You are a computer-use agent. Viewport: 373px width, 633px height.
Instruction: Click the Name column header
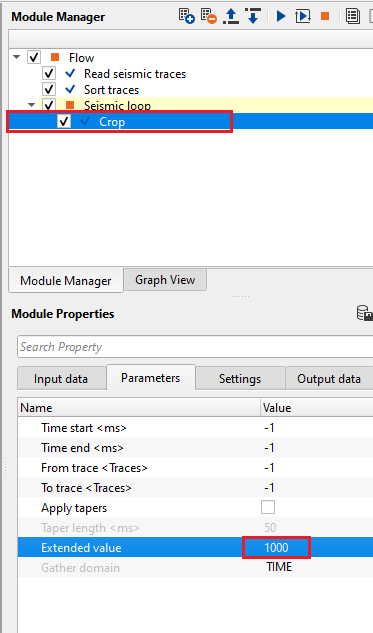[x=139, y=408]
